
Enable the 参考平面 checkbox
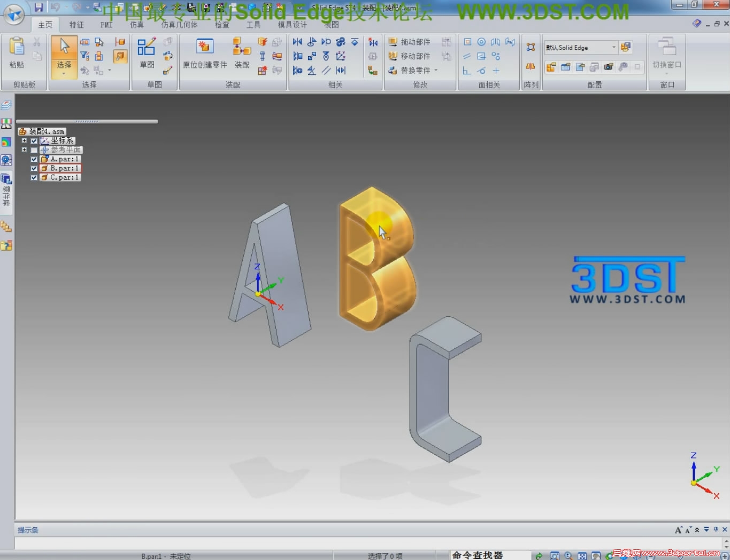click(x=34, y=150)
